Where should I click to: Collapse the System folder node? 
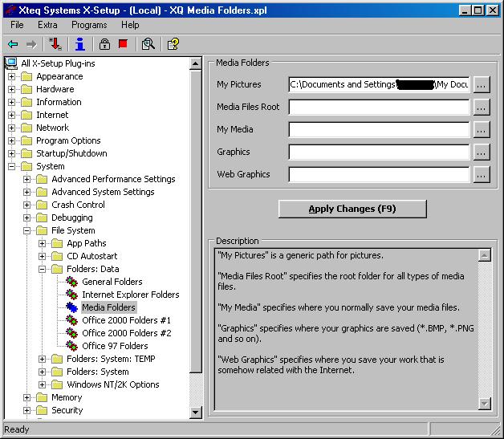(x=12, y=166)
